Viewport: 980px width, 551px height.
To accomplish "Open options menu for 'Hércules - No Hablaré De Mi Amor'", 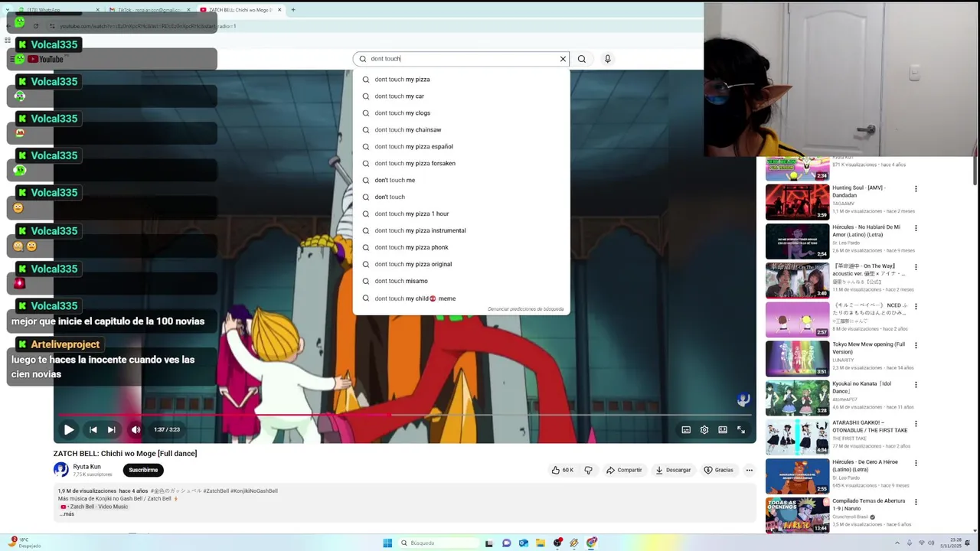I will click(916, 228).
